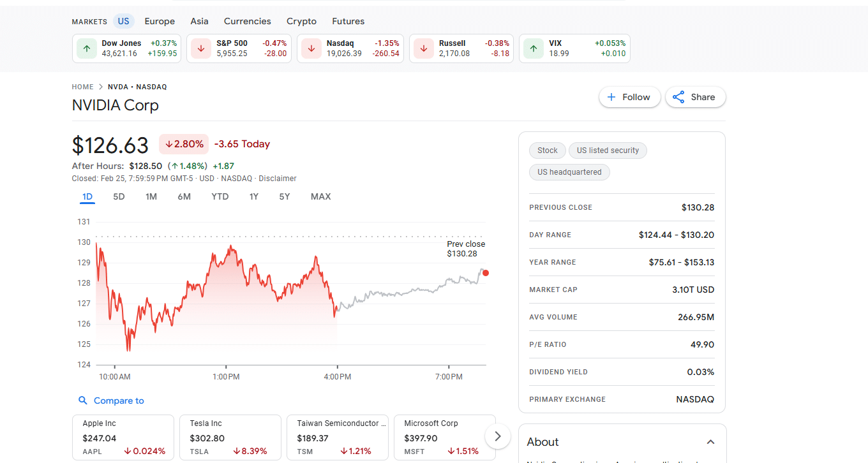The image size is (868, 463).
Task: Click the 4:00PM chart axis label
Action: tap(337, 377)
